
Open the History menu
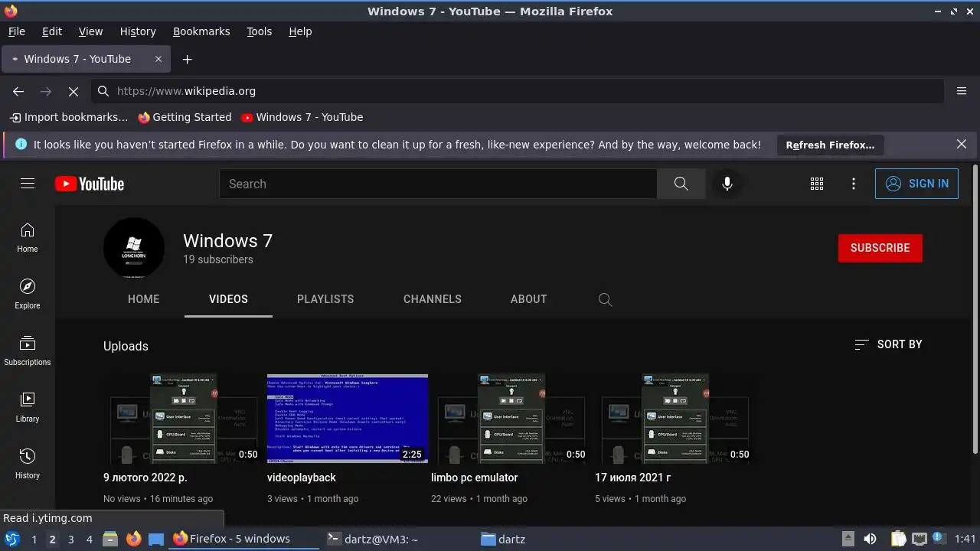point(138,31)
